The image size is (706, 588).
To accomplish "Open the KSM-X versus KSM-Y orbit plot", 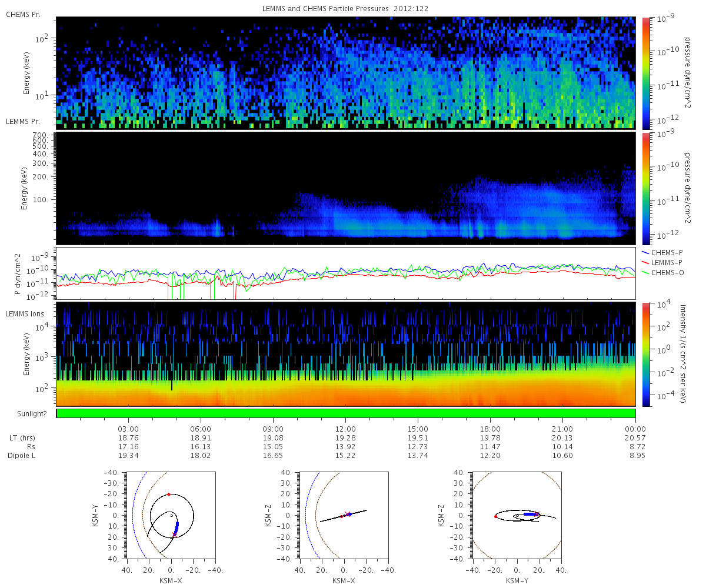I will (171, 514).
